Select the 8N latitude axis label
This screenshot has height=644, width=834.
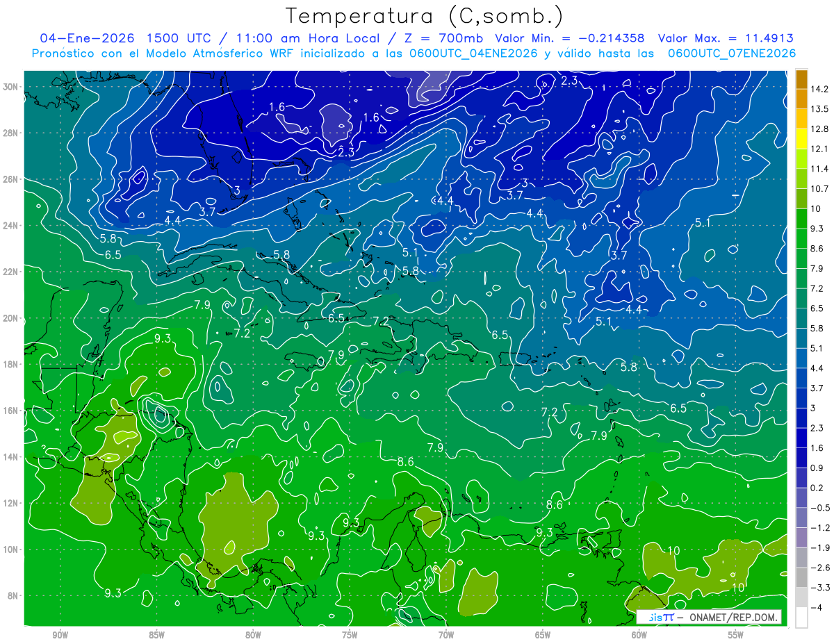point(13,596)
